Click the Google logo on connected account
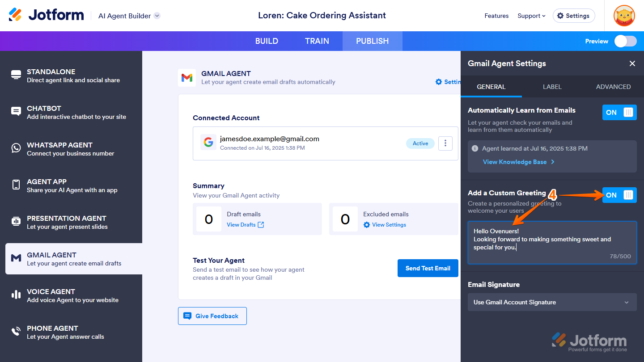The height and width of the screenshot is (362, 644). 208,142
